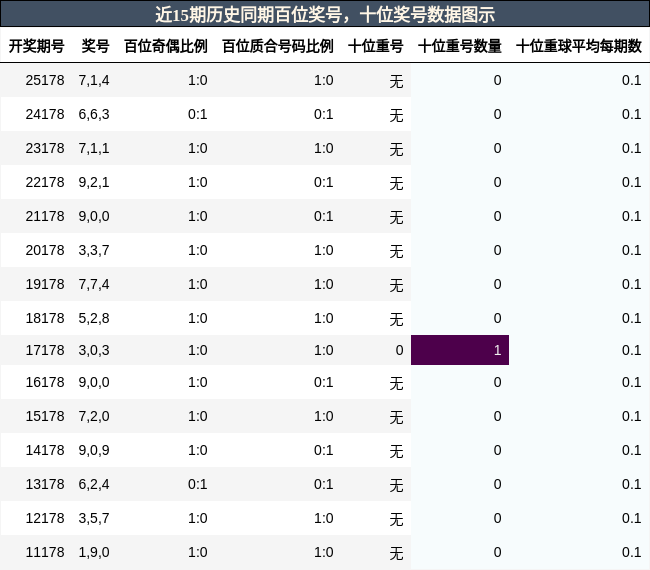
Task: Click prize number 6,6,3
Action: [x=94, y=114]
